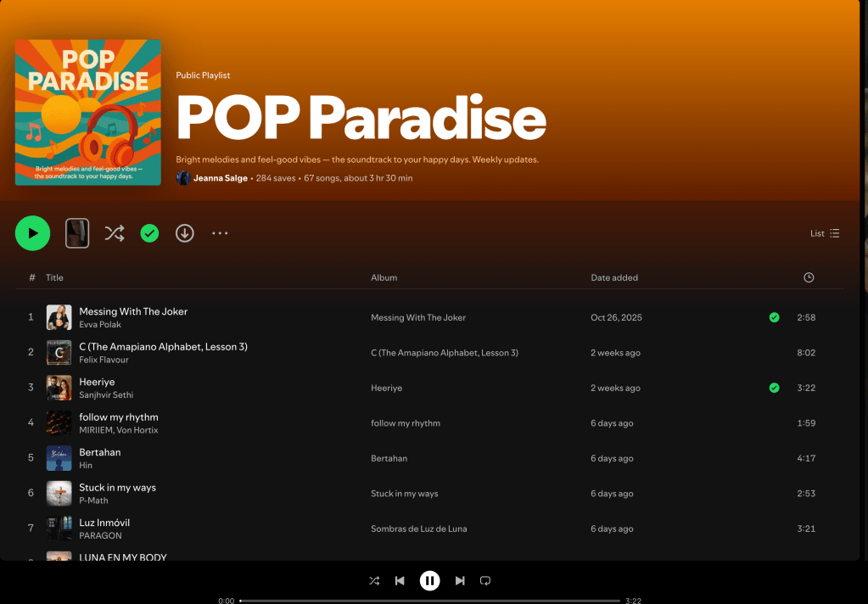Select the song title Heeriye
Image resolution: width=868 pixels, height=604 pixels.
click(97, 382)
